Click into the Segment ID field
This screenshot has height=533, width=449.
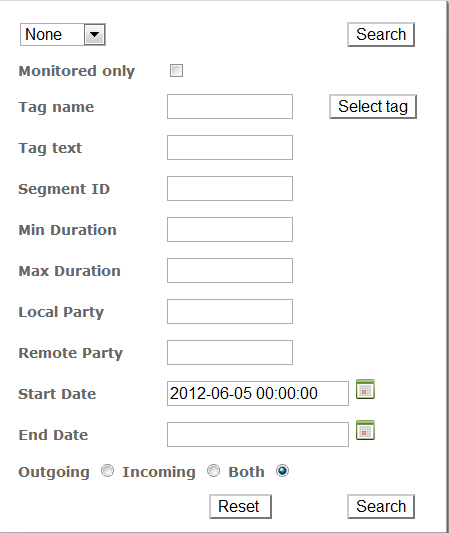point(230,189)
